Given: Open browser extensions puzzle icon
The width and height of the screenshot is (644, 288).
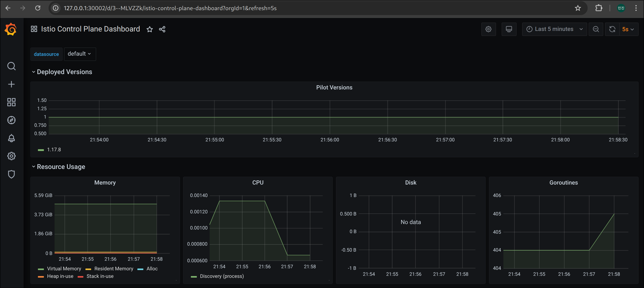Looking at the screenshot, I should pos(599,8).
